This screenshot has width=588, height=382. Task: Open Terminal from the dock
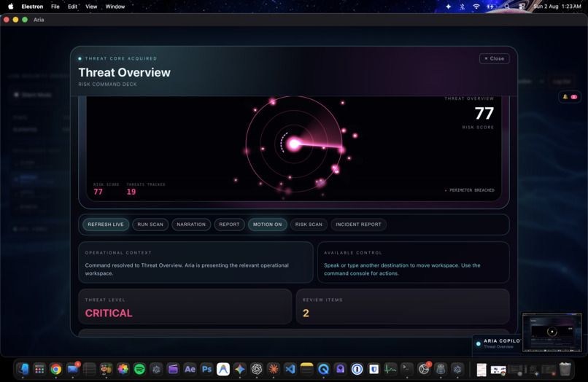point(407,370)
